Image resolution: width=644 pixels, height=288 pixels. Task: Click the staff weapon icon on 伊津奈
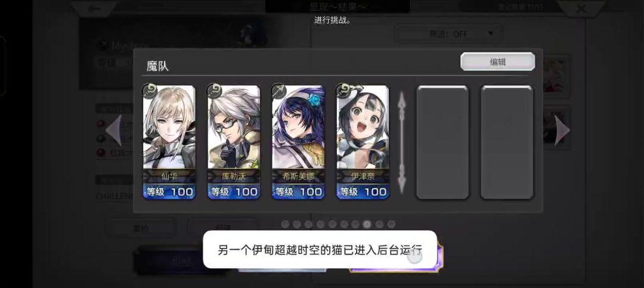pos(343,91)
